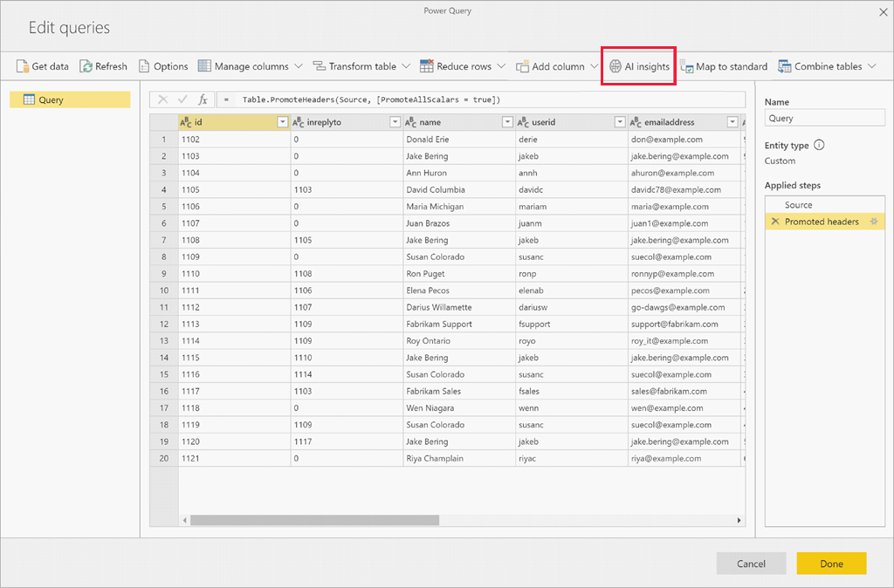Open Promoted headers step settings gear

[x=874, y=221]
